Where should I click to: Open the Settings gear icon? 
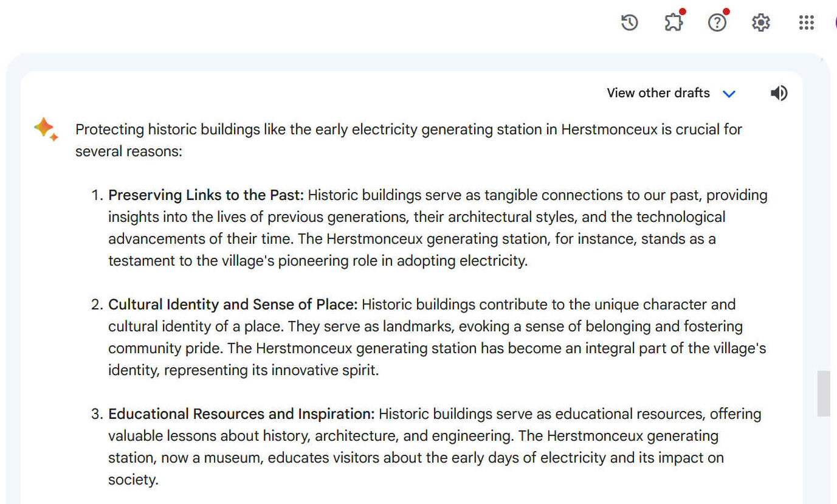760,22
